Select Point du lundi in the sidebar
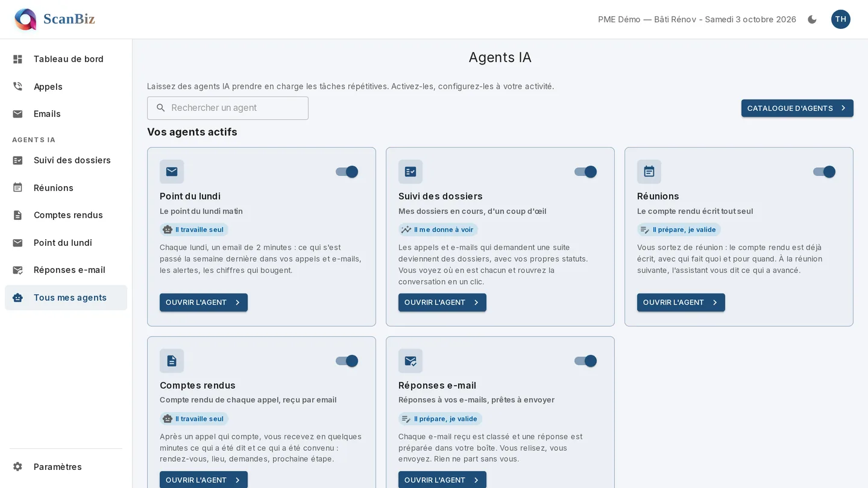868x488 pixels. coord(66,243)
